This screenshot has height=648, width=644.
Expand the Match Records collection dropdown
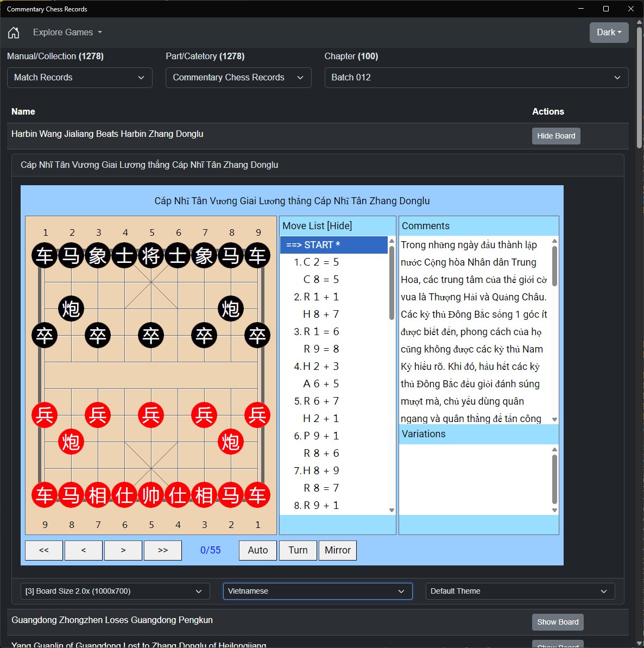pyautogui.click(x=80, y=78)
